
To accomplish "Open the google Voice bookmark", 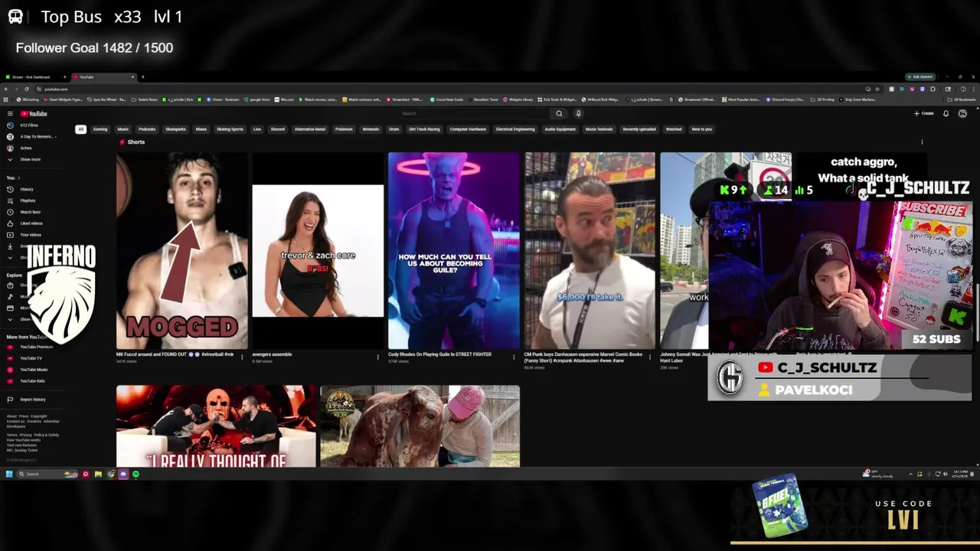I will pos(256,99).
